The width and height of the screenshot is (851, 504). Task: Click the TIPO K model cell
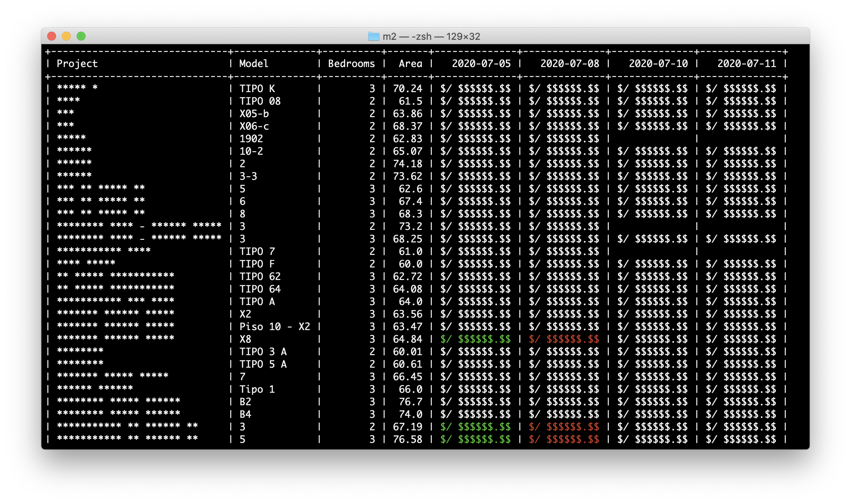tap(257, 89)
